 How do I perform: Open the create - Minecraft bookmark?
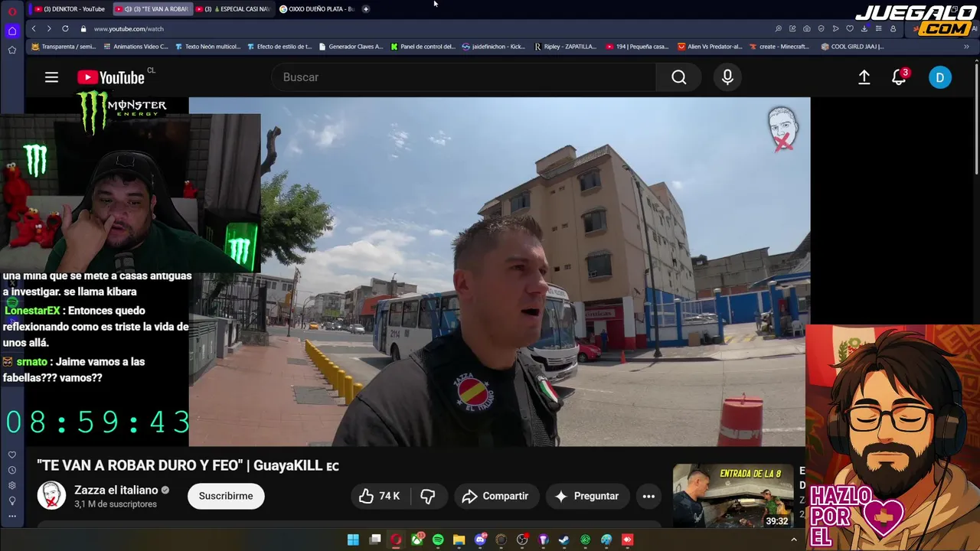(779, 47)
